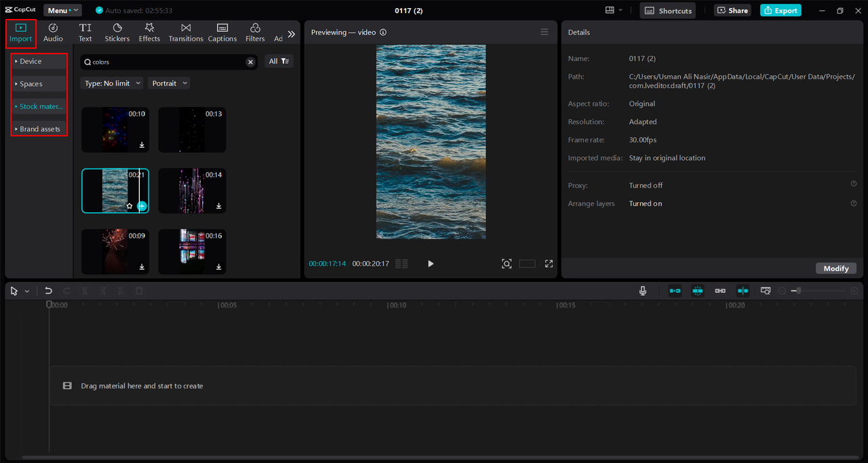Record a voiceover with the microphone

(643, 291)
